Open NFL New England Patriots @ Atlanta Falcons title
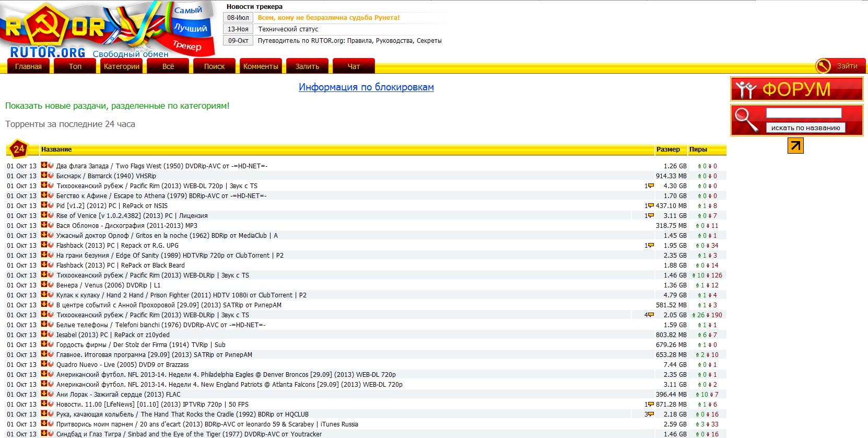The height and width of the screenshot is (438, 868). coord(229,384)
